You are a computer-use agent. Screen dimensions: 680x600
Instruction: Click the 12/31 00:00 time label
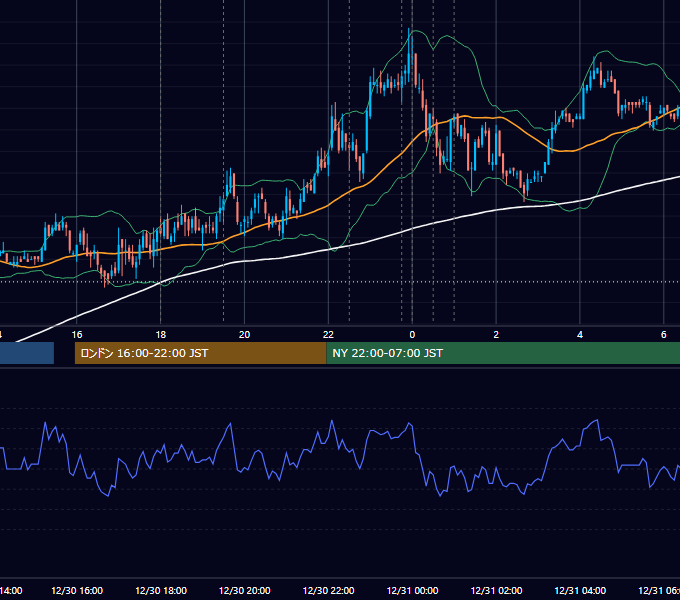point(412,590)
